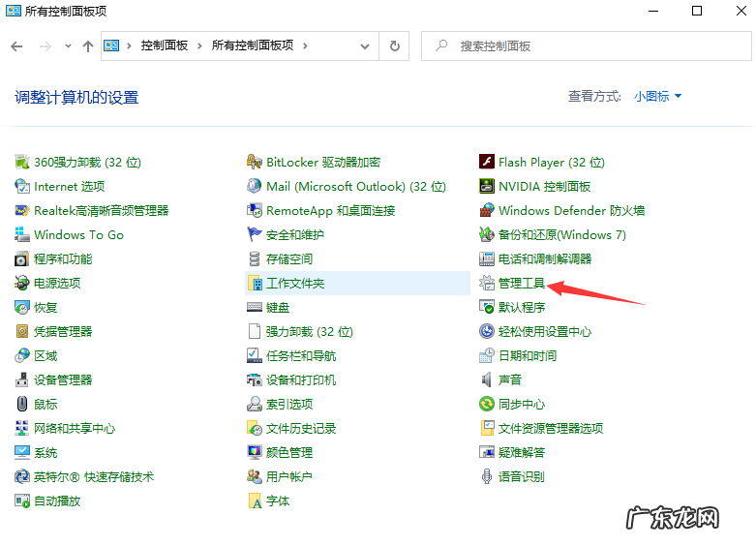Open 轻松使用设置中心 link
Viewport: 756px width, 546px height.
click(545, 331)
